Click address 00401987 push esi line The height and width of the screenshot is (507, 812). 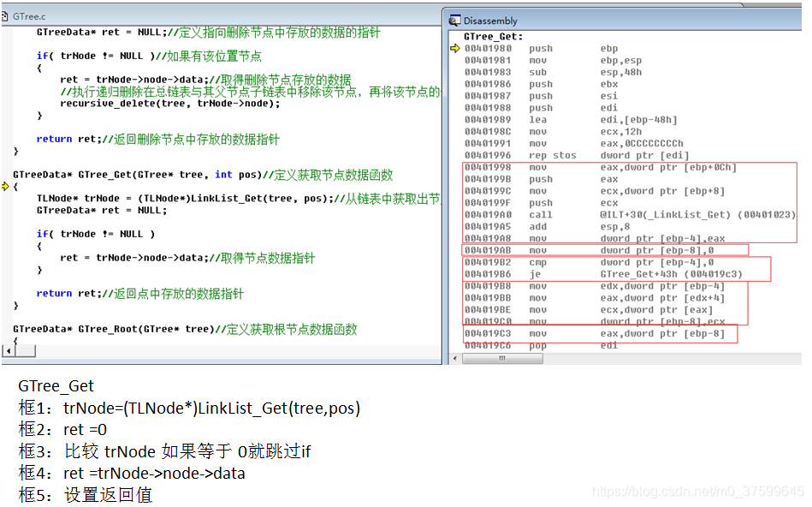coord(541,96)
